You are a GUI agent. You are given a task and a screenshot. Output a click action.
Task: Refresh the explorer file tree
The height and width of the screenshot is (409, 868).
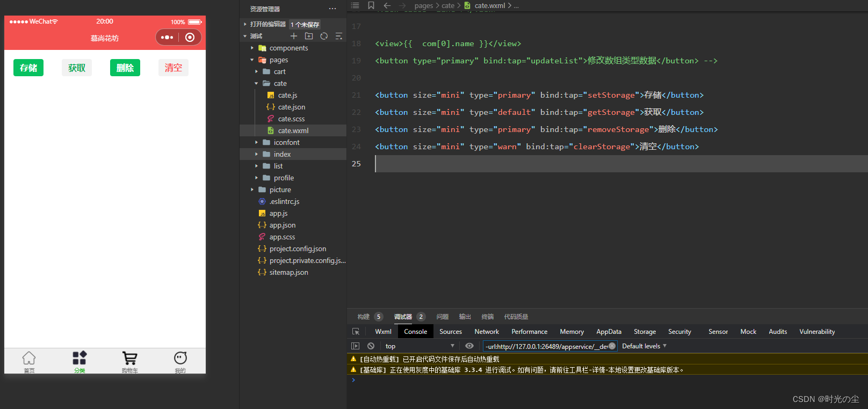[x=324, y=36]
